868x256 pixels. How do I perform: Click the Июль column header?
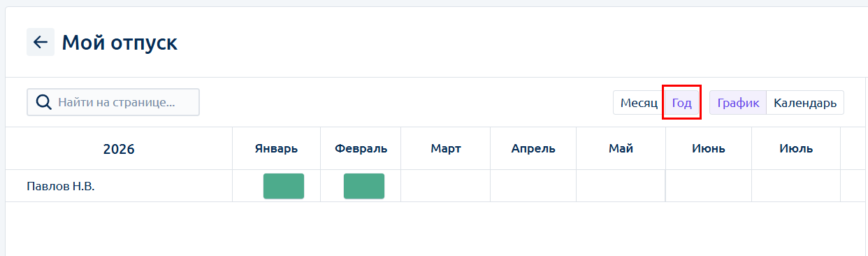[x=796, y=148]
